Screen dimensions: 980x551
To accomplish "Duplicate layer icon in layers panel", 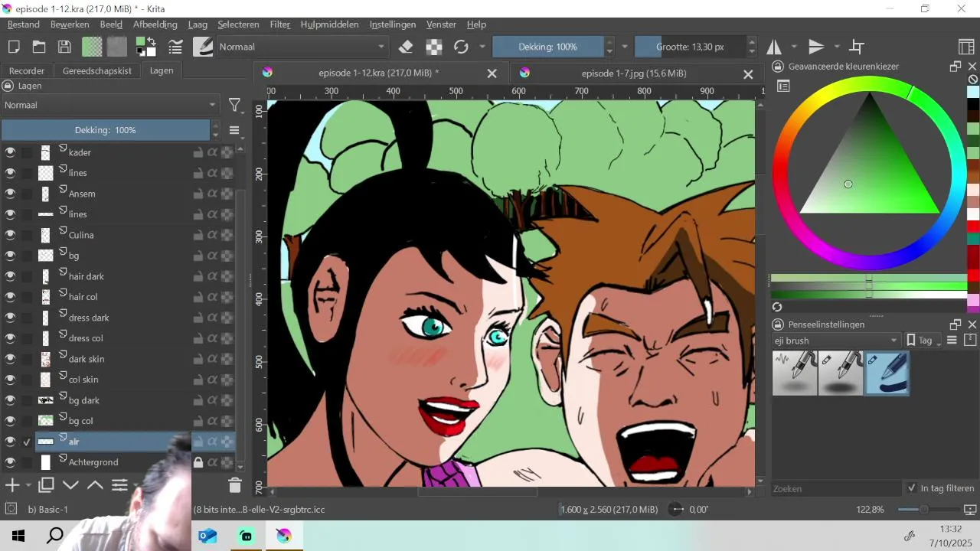I will [x=46, y=485].
